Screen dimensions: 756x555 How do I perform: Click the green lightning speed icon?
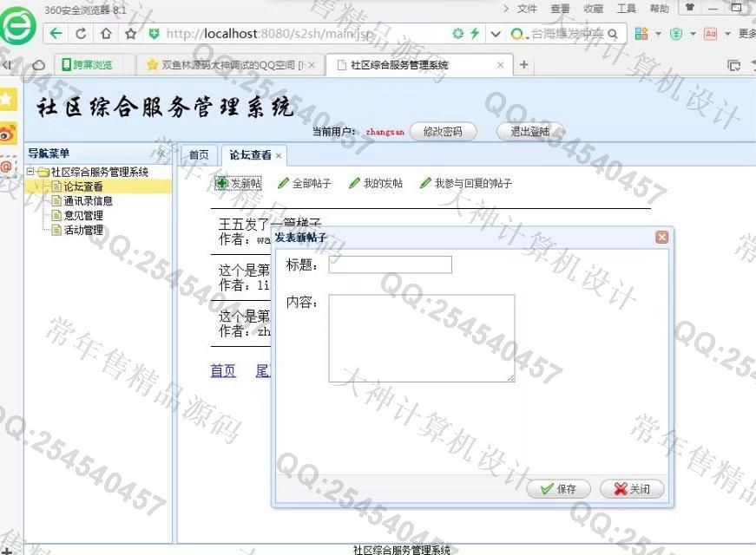pyautogui.click(x=475, y=33)
